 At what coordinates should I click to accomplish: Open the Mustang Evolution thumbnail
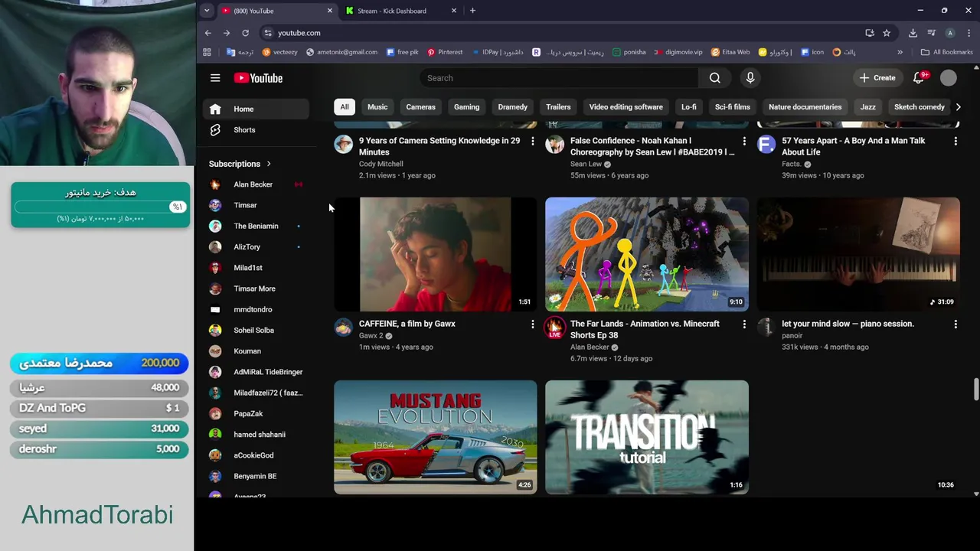436,437
